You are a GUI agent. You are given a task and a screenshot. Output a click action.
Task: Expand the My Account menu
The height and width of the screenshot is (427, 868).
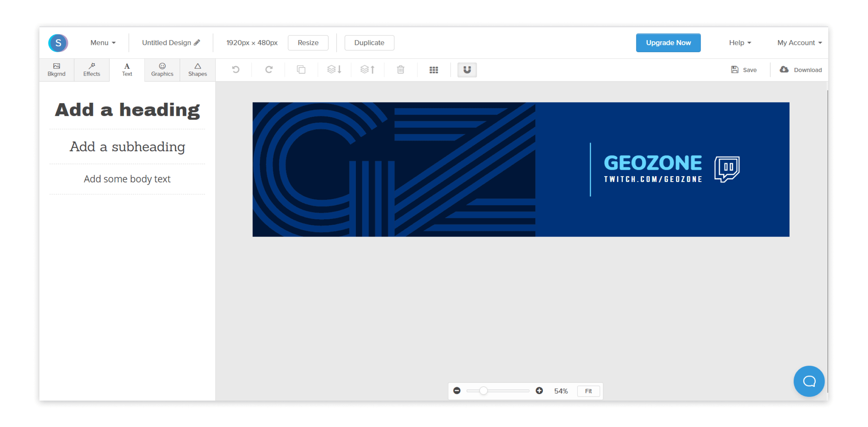coord(799,43)
